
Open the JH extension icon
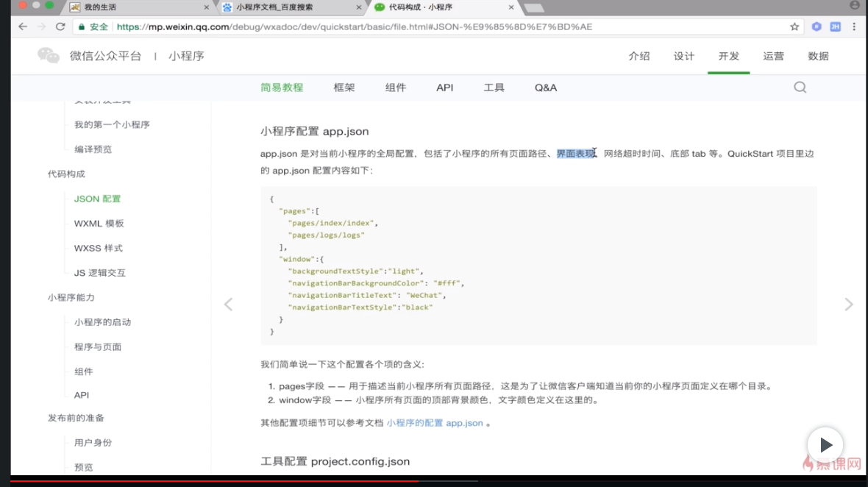(836, 26)
